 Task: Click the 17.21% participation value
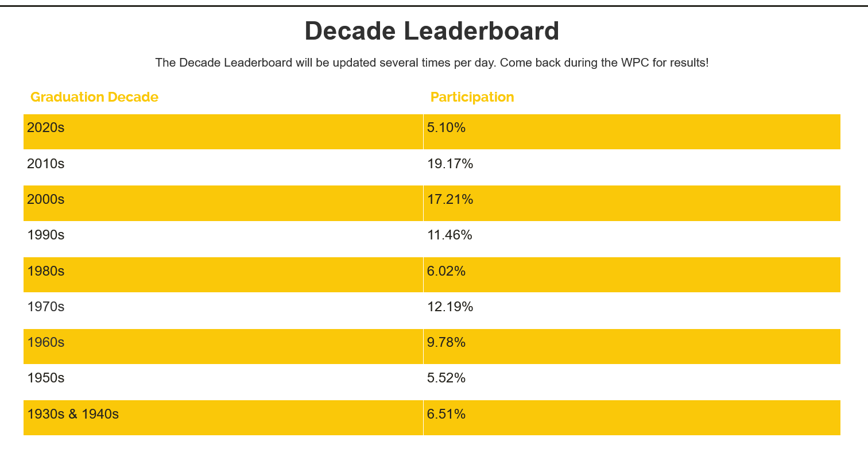pyautogui.click(x=450, y=199)
